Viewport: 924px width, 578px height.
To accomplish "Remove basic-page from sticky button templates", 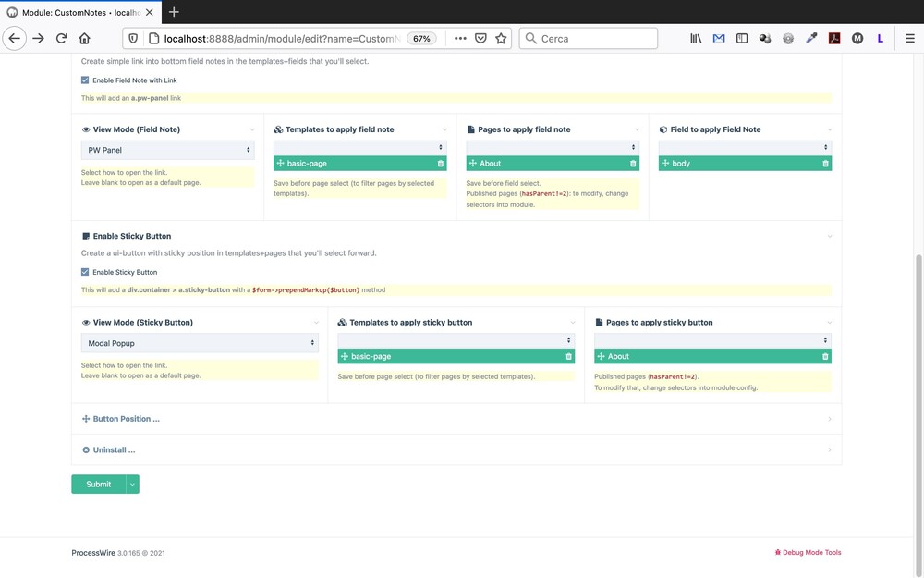I will coord(568,357).
